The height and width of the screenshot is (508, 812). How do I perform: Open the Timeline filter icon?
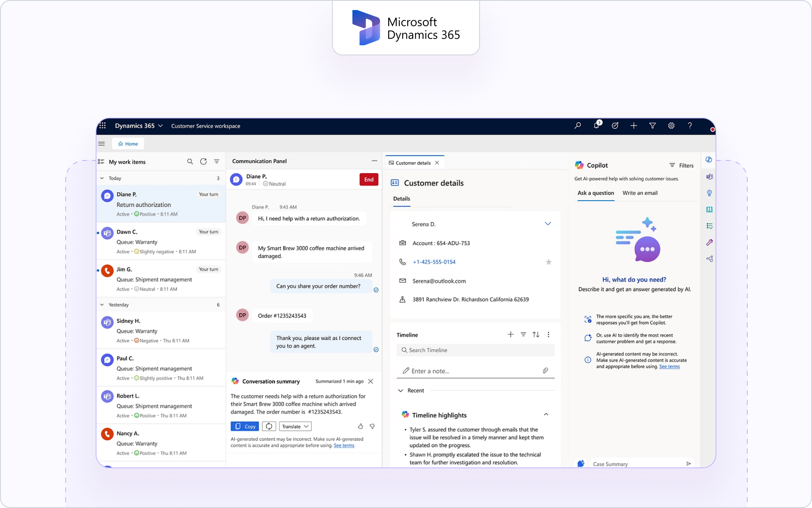(523, 334)
